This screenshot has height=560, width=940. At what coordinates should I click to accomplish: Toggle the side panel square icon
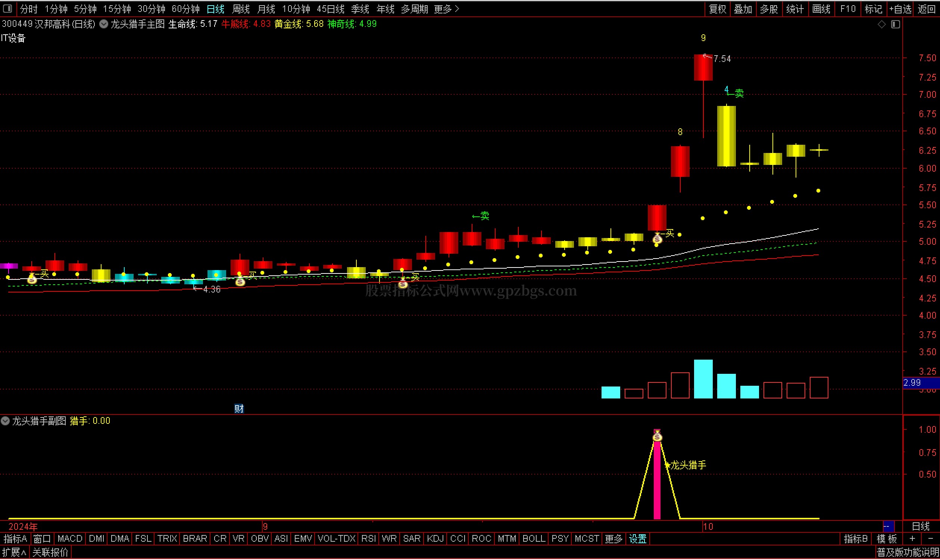(x=896, y=24)
